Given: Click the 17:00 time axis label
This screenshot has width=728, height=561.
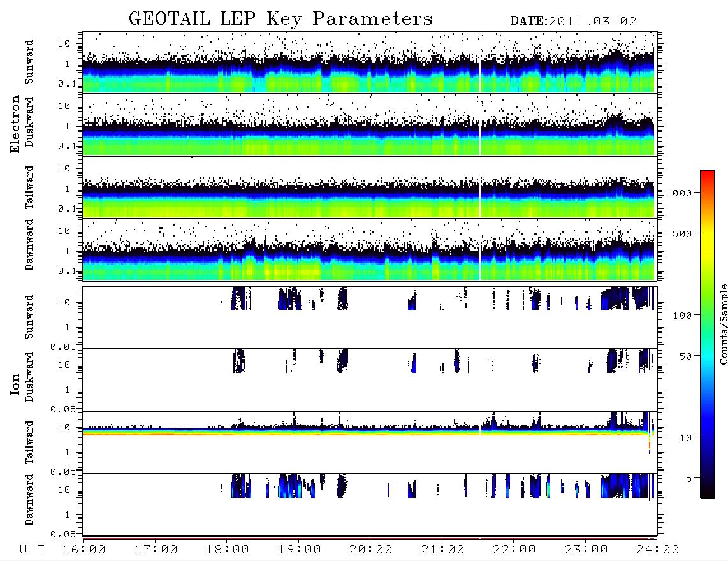Looking at the screenshot, I should tap(156, 550).
